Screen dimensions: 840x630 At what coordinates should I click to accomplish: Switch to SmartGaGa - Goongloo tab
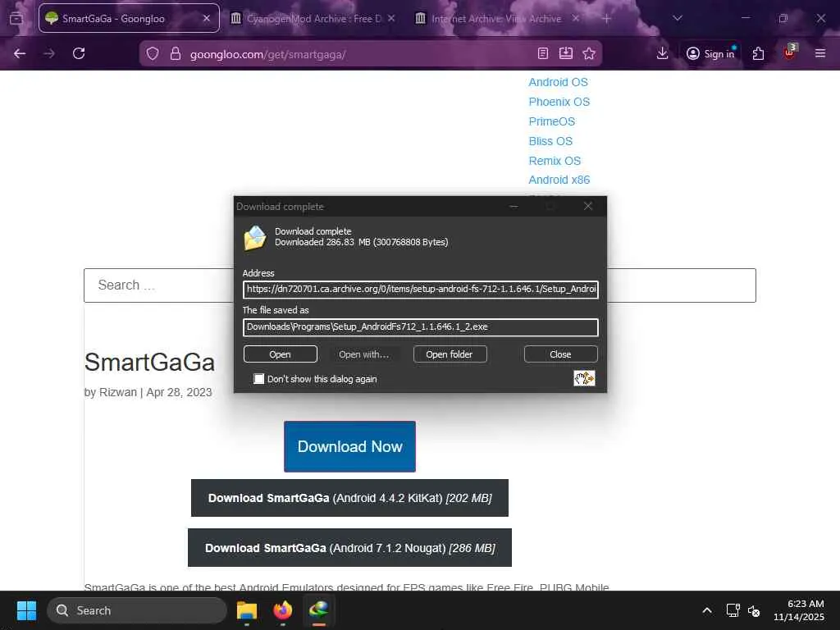[x=129, y=18]
